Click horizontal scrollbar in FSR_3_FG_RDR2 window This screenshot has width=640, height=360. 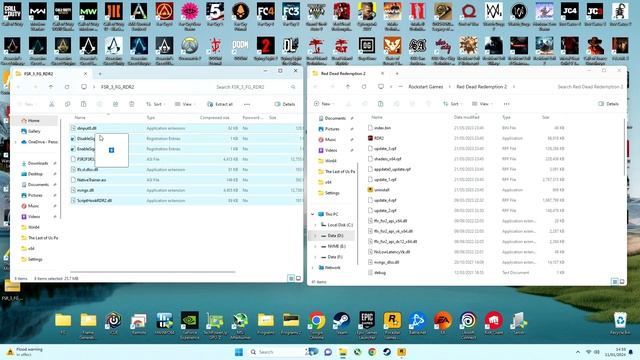(x=153, y=272)
